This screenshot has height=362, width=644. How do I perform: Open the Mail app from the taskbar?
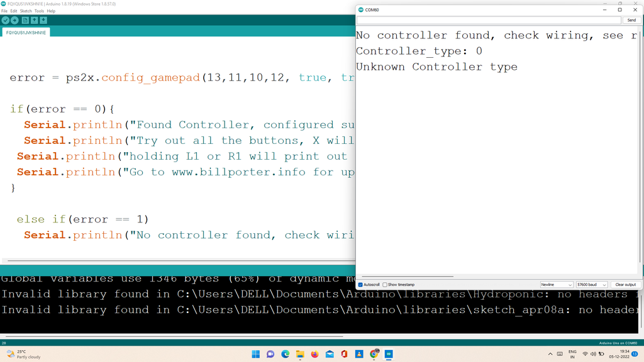[x=330, y=354]
